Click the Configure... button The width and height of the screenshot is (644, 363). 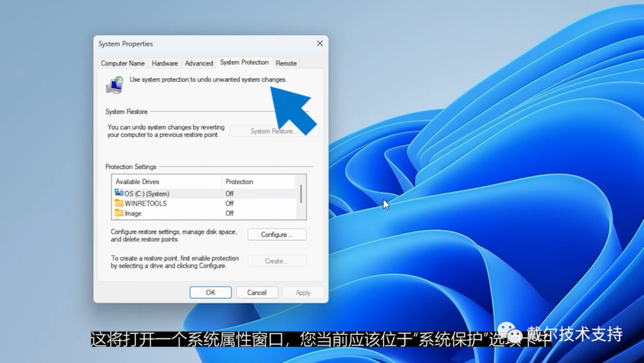[277, 235]
